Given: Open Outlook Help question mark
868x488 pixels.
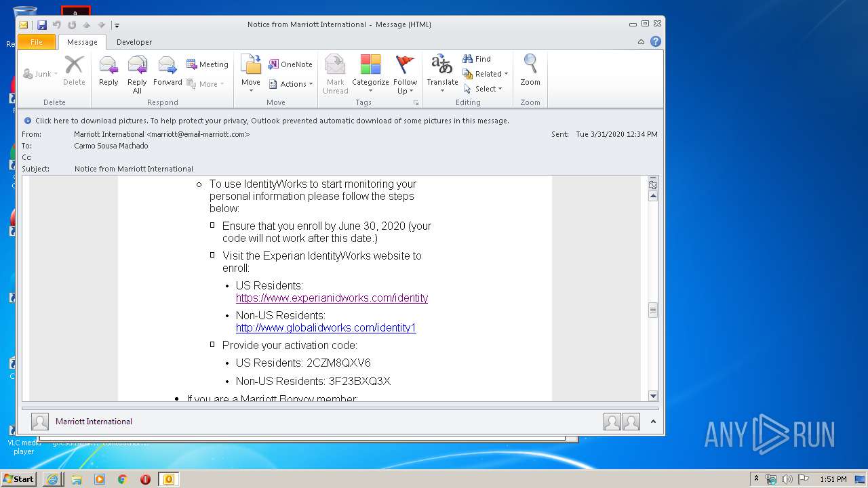Looking at the screenshot, I should [656, 41].
